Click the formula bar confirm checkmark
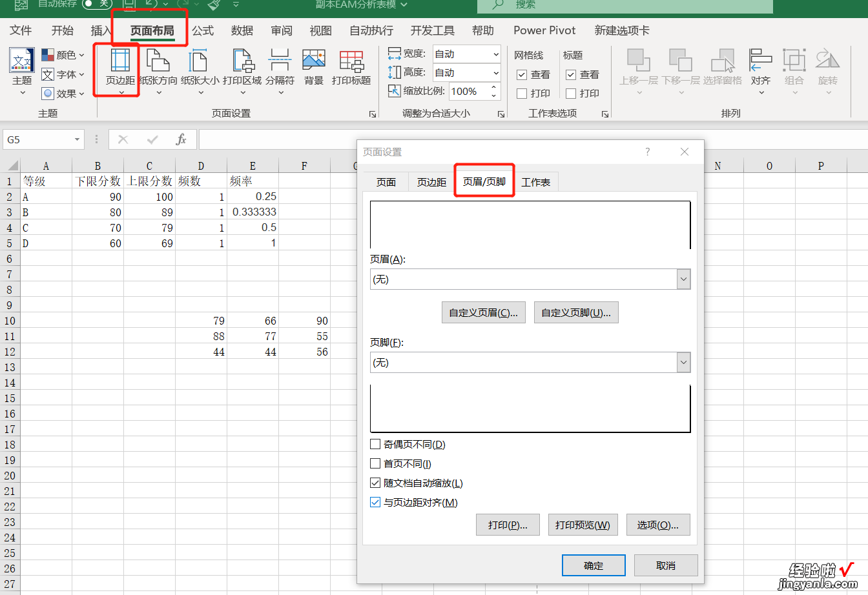Viewport: 868px width, 595px height. [x=152, y=139]
